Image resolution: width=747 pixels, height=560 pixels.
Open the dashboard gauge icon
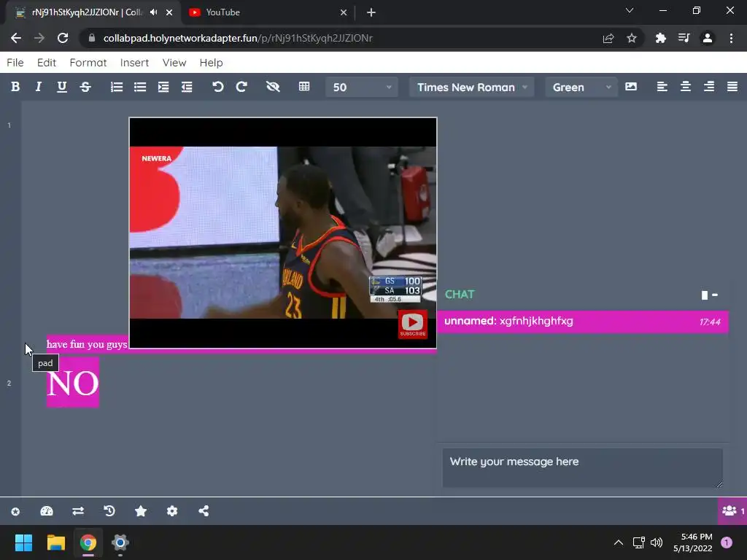pyautogui.click(x=47, y=511)
